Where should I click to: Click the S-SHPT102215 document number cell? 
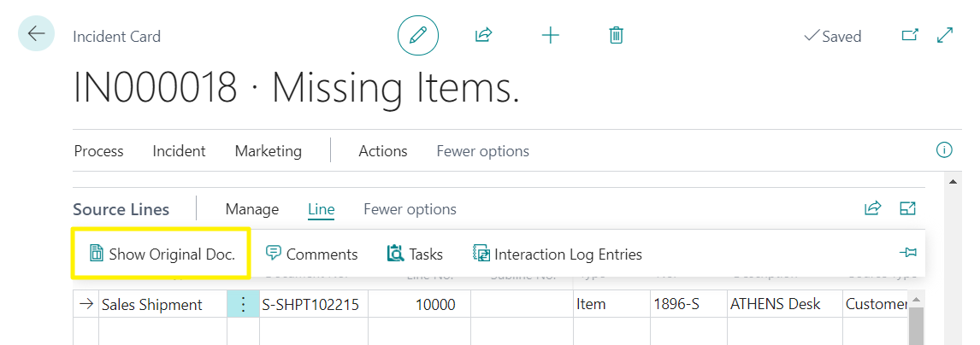(310, 305)
